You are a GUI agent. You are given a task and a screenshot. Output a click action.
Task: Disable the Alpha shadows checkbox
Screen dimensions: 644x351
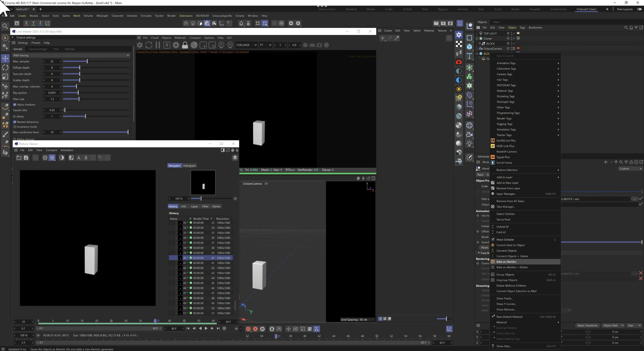coord(15,105)
